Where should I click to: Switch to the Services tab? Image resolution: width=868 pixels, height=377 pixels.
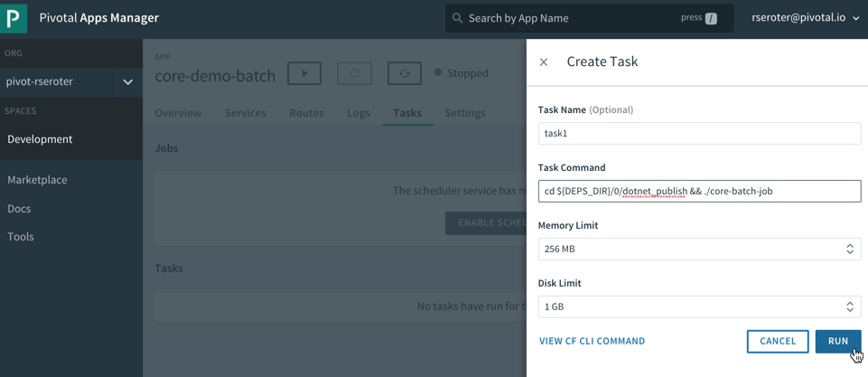(245, 113)
